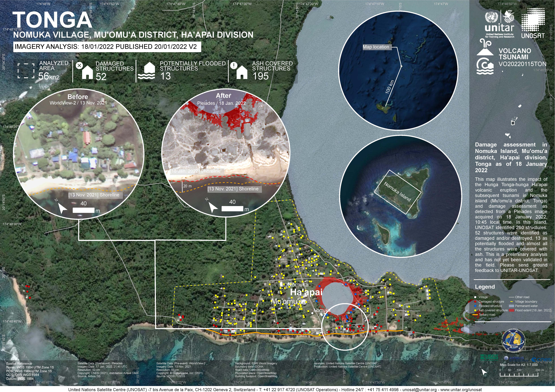555x392 pixels.
Task: Click the dashed Analyzed Area icon
Action: [26, 71]
